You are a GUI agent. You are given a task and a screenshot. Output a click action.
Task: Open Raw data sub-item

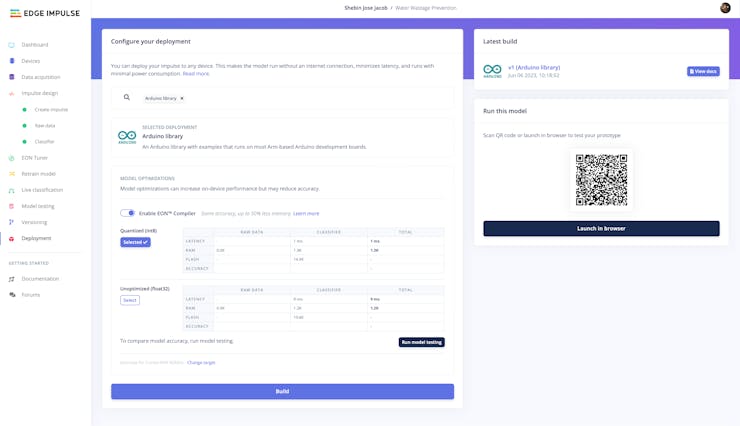coord(45,125)
